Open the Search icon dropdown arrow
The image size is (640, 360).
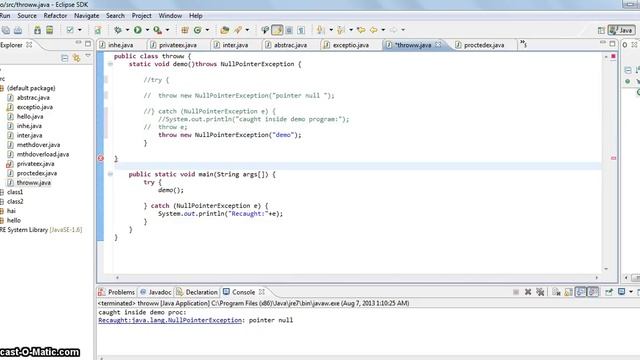pyautogui.click(x=247, y=30)
